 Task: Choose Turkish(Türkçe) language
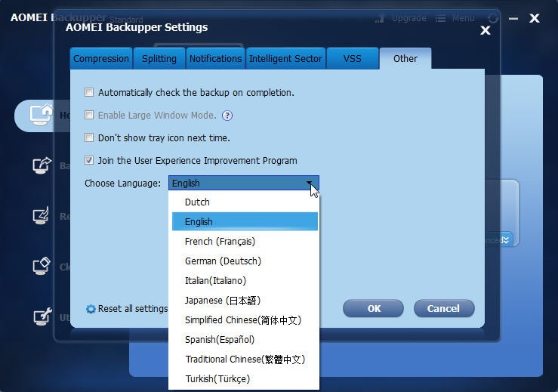point(245,379)
